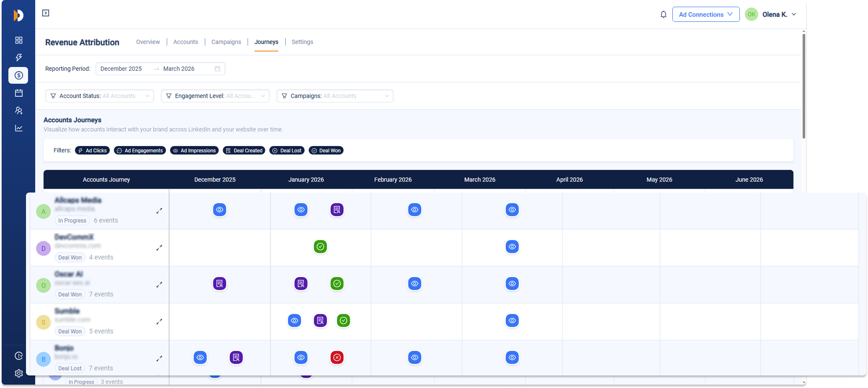Viewport: 868px width, 388px height.
Task: Toggle the Ad Impressions filter chip
Action: pyautogui.click(x=194, y=151)
